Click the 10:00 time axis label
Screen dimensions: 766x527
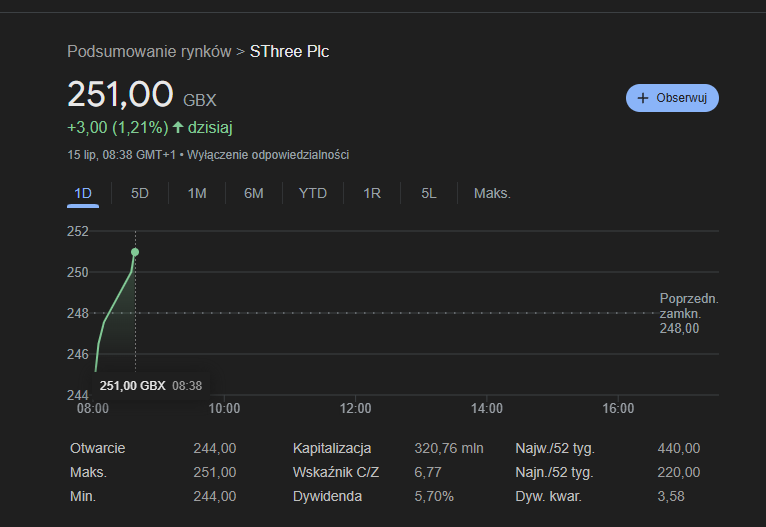(x=224, y=408)
